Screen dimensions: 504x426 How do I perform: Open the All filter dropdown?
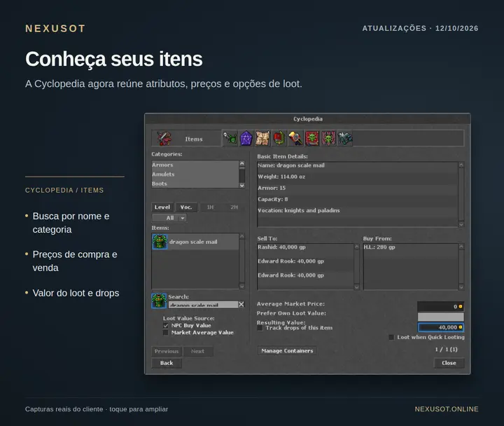169,218
